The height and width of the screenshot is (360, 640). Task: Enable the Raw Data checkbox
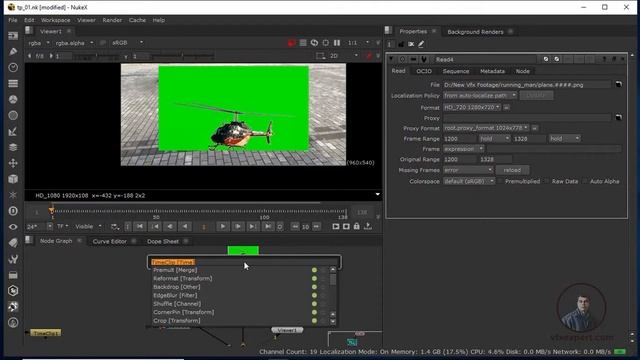coord(547,181)
